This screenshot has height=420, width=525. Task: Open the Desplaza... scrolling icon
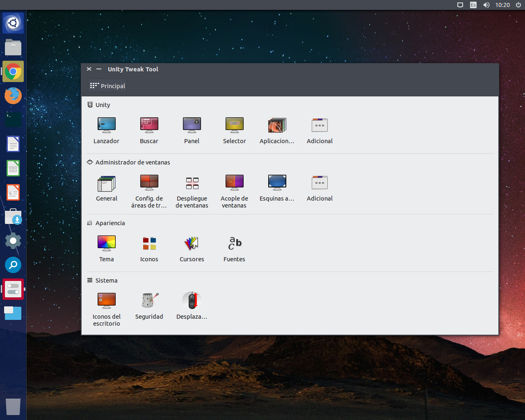192,301
